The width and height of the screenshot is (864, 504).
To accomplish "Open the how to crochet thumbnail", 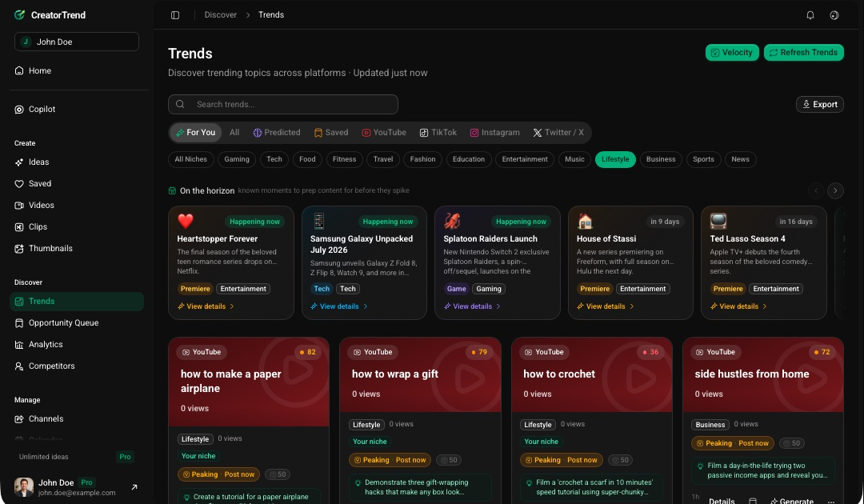I will click(591, 374).
